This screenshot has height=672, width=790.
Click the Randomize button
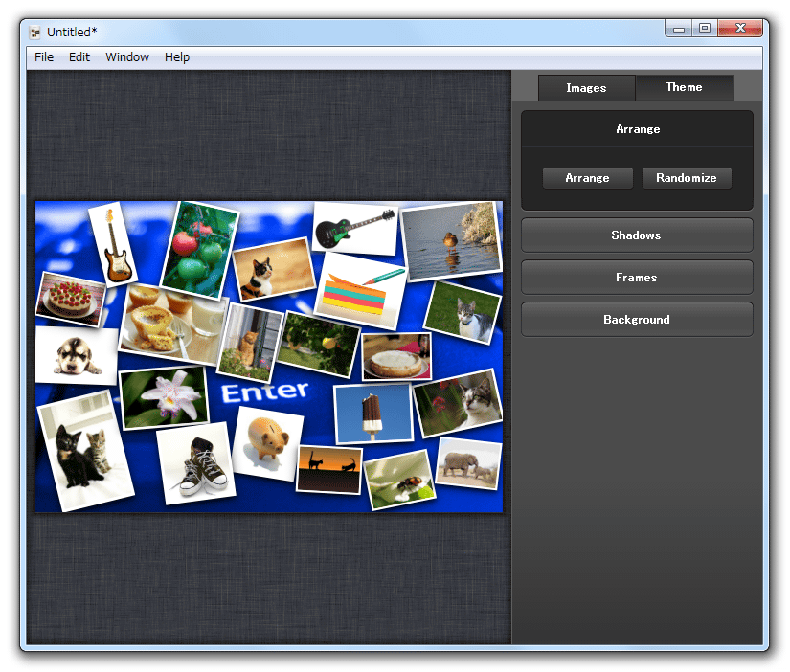coord(687,178)
